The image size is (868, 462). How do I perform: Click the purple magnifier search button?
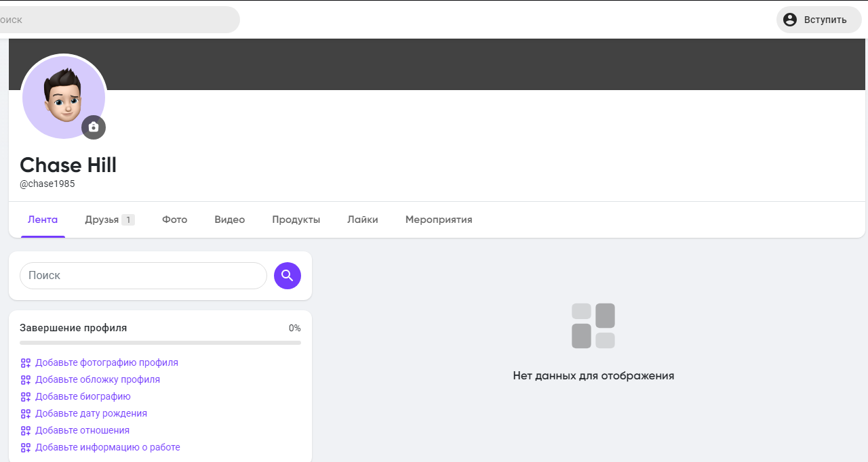coord(288,276)
